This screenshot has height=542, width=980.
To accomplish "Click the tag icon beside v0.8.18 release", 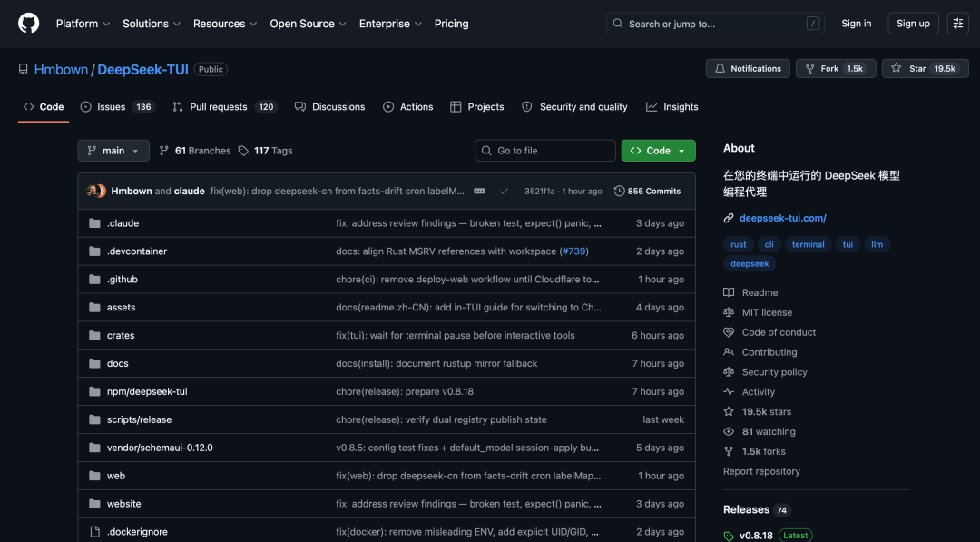I will pos(728,536).
